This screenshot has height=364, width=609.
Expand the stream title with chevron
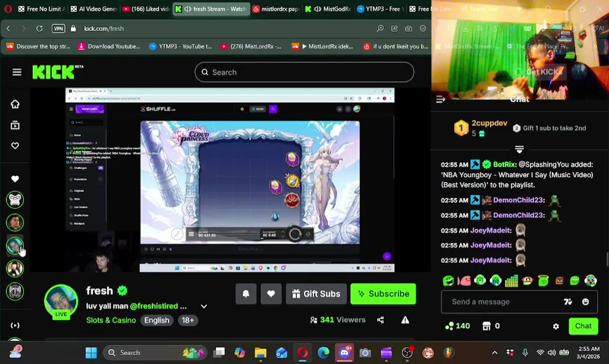tap(204, 306)
